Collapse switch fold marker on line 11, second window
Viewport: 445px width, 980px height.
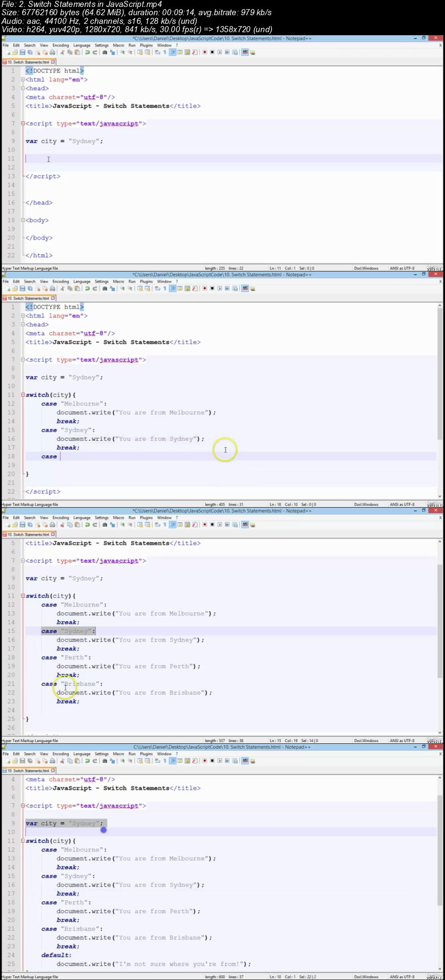pos(23,395)
